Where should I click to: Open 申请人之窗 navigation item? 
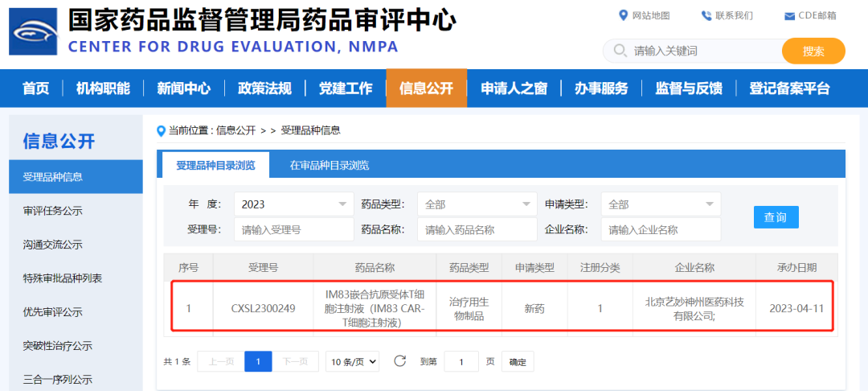tap(514, 88)
